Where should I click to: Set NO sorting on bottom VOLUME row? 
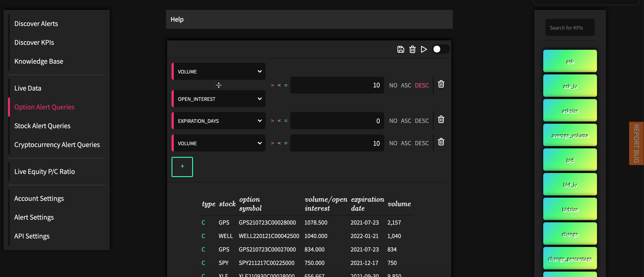(393, 143)
